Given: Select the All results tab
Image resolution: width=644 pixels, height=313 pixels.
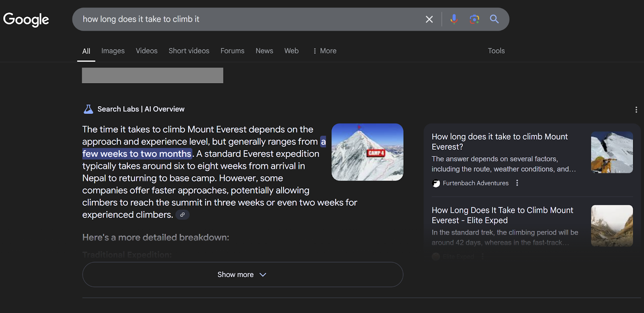Looking at the screenshot, I should 86,51.
